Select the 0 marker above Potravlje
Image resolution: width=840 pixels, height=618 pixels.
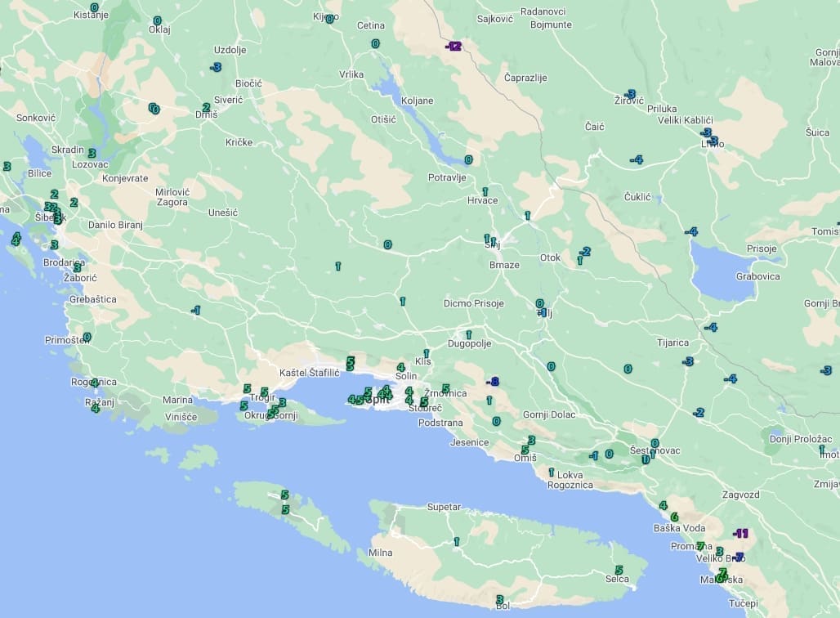click(468, 160)
